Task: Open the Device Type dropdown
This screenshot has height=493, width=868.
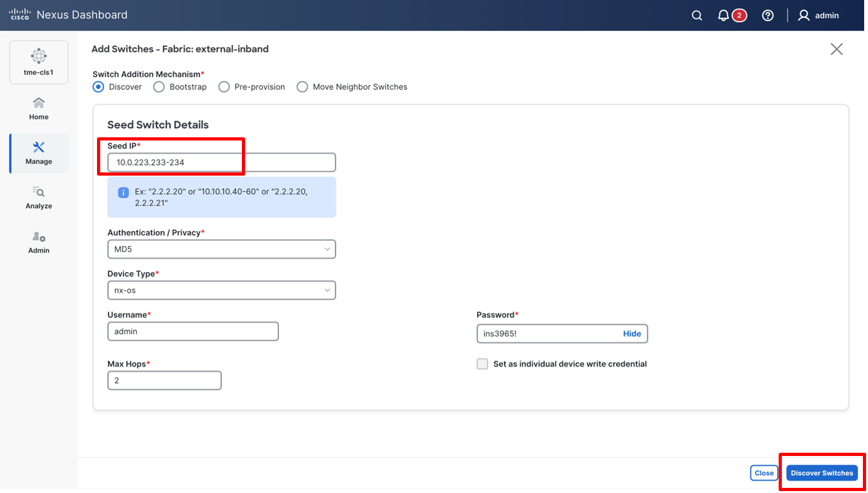Action: (x=221, y=291)
